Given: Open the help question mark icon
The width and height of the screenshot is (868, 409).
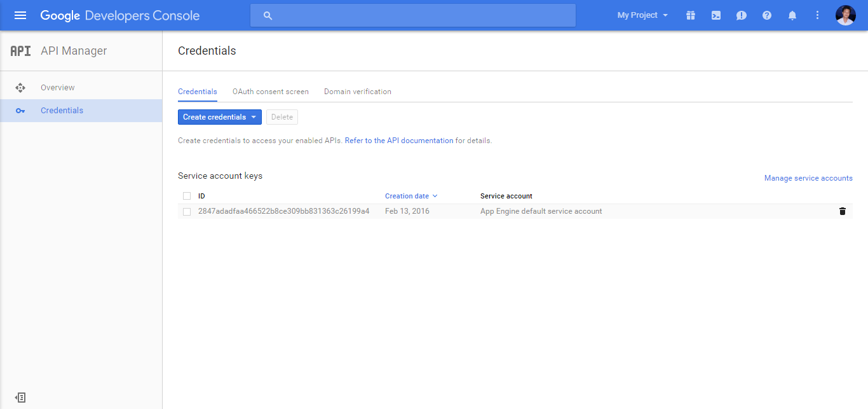Looking at the screenshot, I should point(767,15).
